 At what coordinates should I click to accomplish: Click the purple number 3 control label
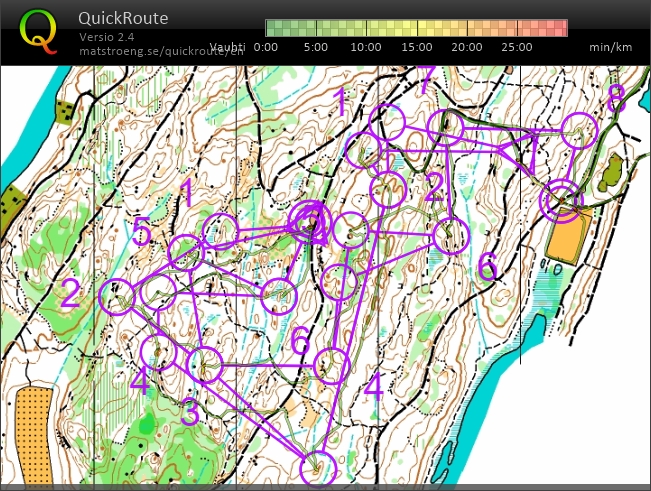tap(191, 410)
